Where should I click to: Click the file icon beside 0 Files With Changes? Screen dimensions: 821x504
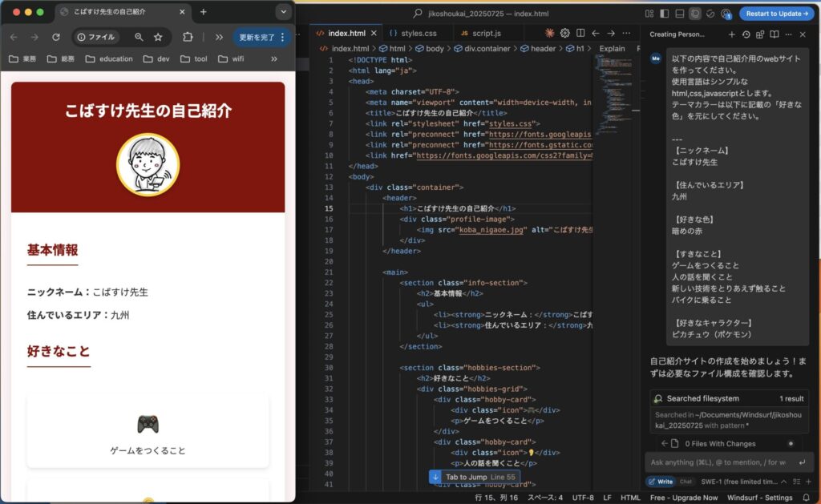[x=675, y=443]
